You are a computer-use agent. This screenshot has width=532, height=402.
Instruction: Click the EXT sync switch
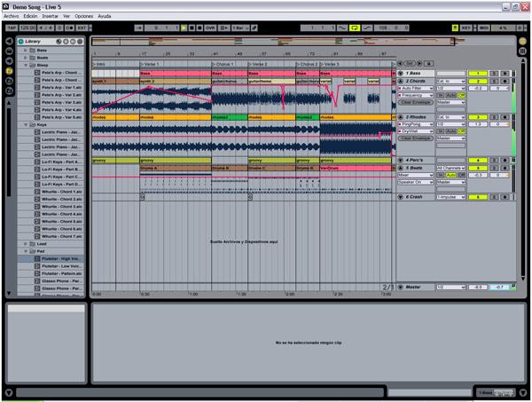[82, 28]
